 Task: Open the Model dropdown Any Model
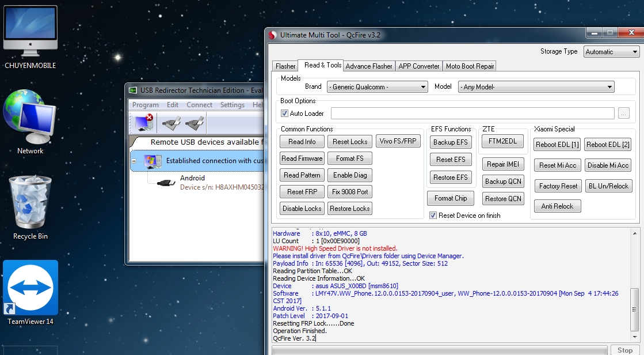pyautogui.click(x=536, y=87)
